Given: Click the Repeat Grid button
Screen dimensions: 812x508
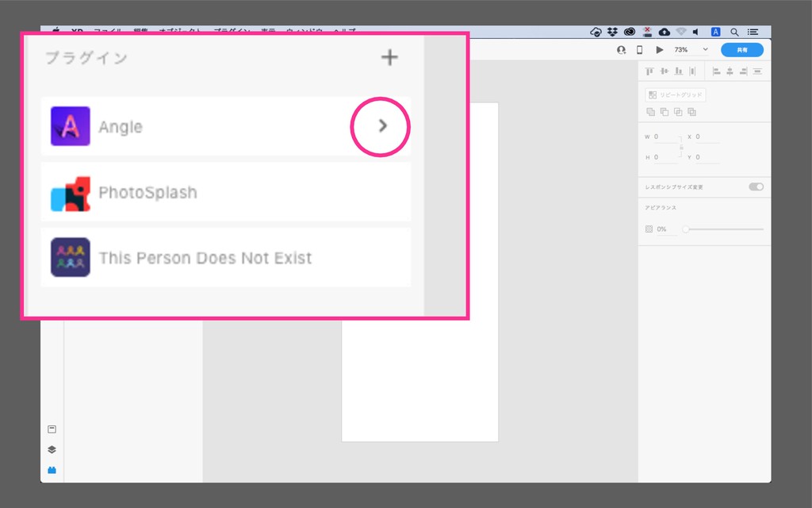Looking at the screenshot, I should click(676, 95).
